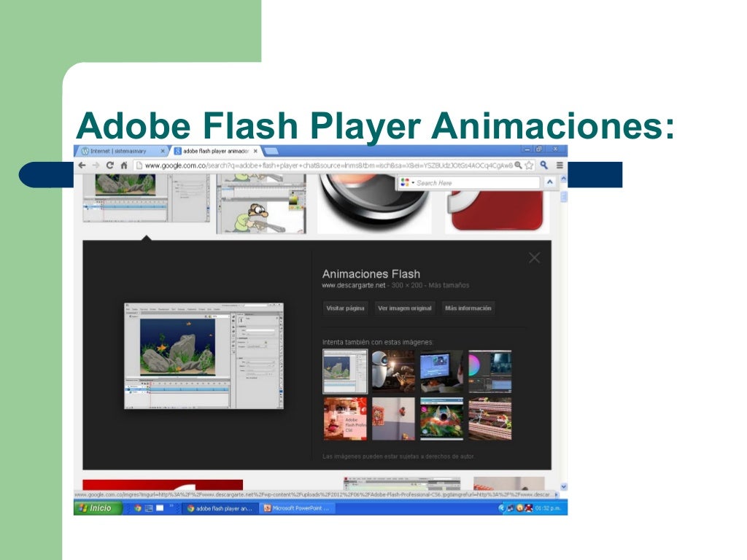Open the Inicio start button
Image resolution: width=747 pixels, height=560 pixels.
point(98,508)
